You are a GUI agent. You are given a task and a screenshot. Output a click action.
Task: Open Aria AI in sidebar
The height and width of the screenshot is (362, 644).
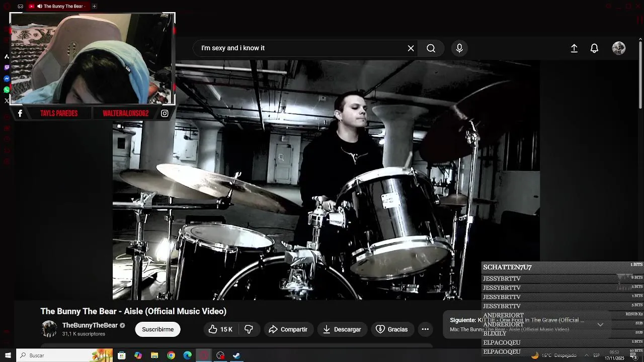click(x=7, y=56)
